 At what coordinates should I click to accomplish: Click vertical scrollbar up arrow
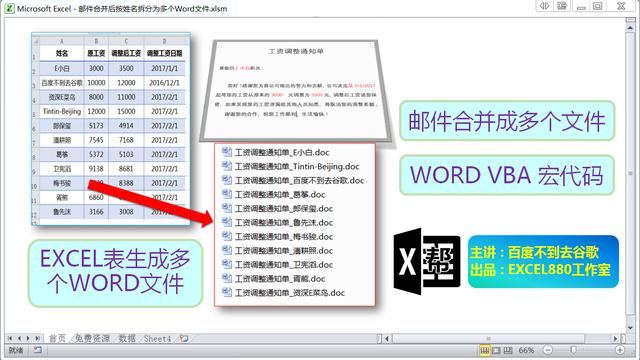pos(630,28)
